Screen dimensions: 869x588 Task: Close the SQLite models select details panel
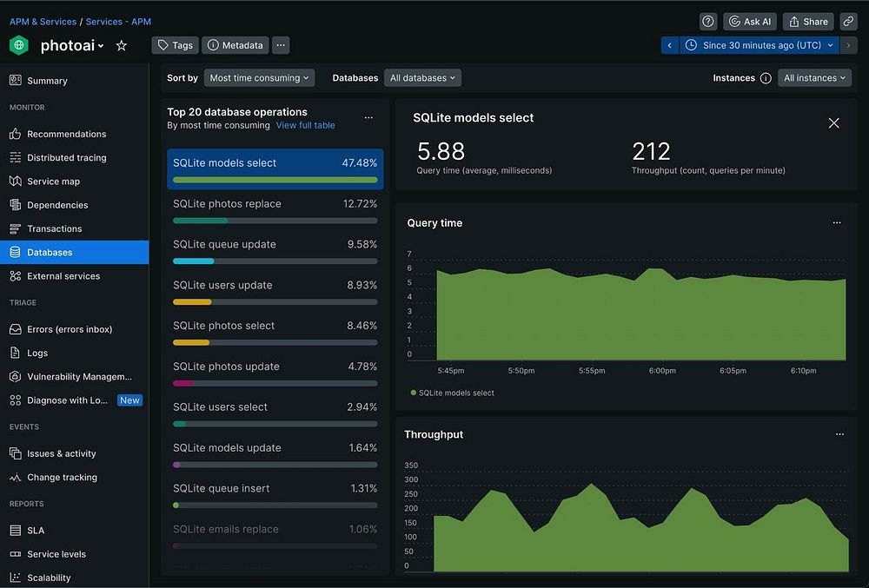coord(833,123)
